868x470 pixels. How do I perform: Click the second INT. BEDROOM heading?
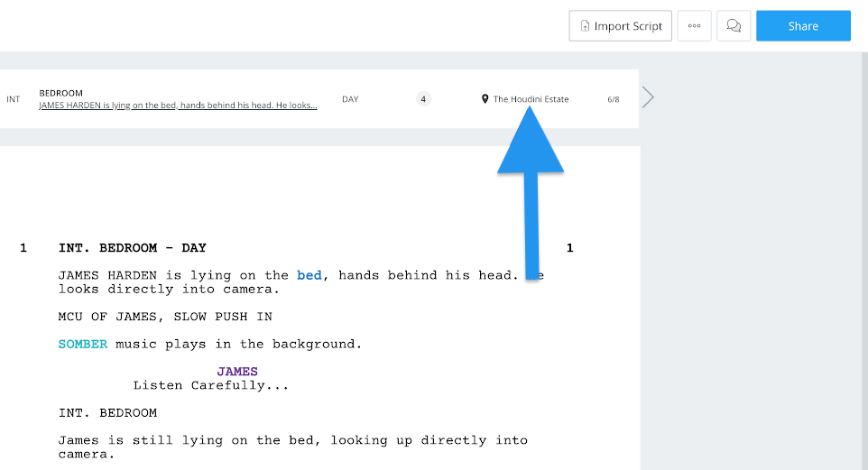(x=107, y=413)
